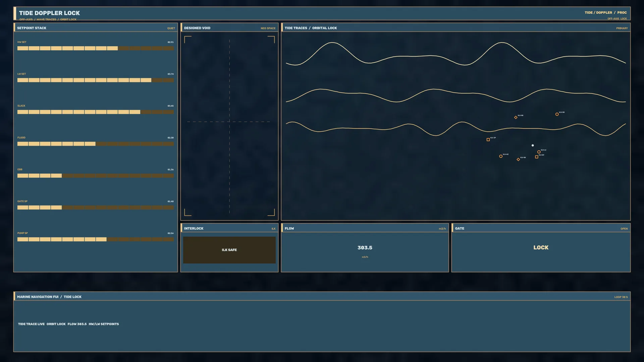644x362 pixels.
Task: Select the VLV-RR diamond valve marker
Action: (516, 117)
